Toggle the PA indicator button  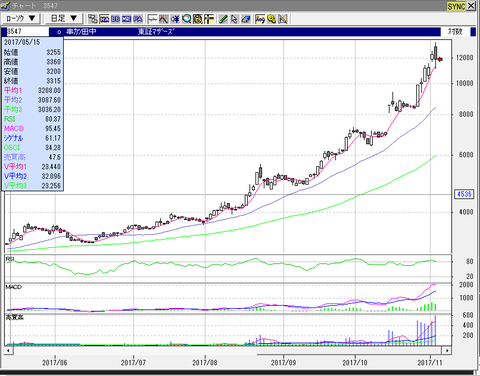pos(138,19)
